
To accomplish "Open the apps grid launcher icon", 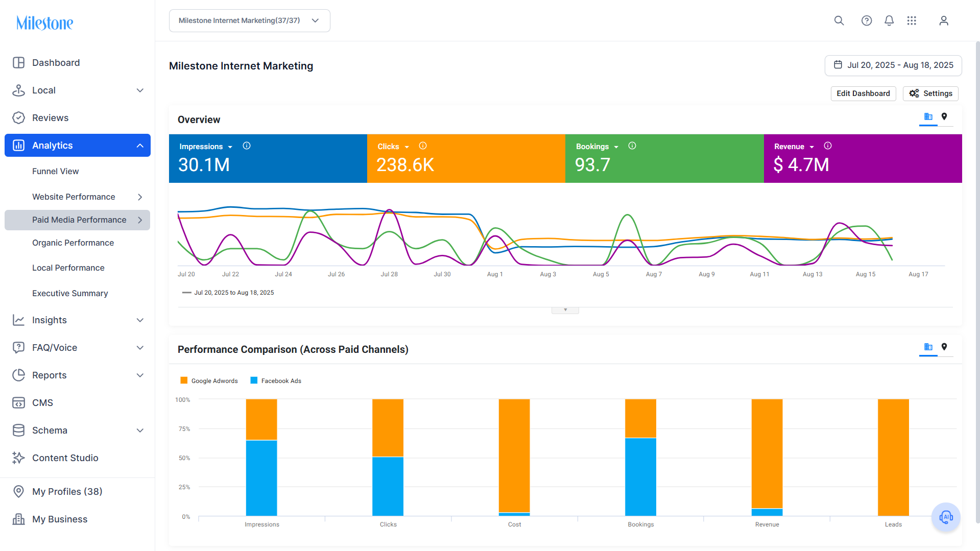I will coord(912,20).
